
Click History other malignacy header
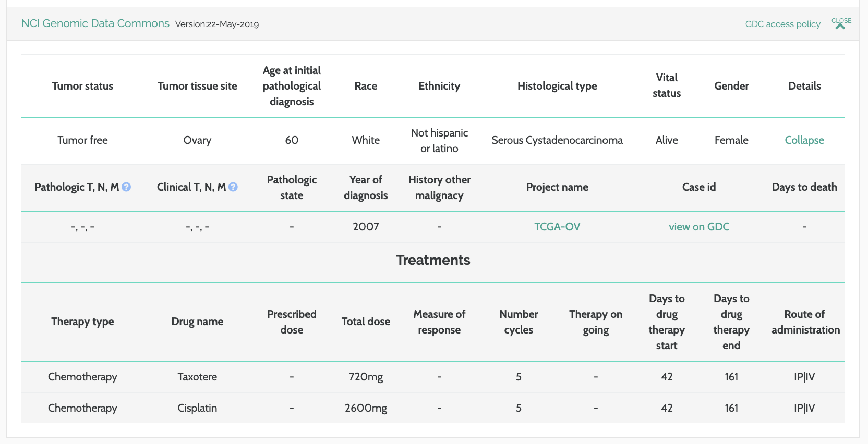(x=439, y=188)
